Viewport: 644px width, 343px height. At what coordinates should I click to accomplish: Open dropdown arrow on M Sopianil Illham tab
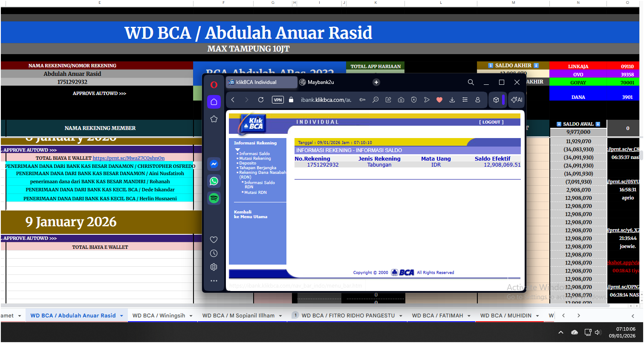(281, 316)
